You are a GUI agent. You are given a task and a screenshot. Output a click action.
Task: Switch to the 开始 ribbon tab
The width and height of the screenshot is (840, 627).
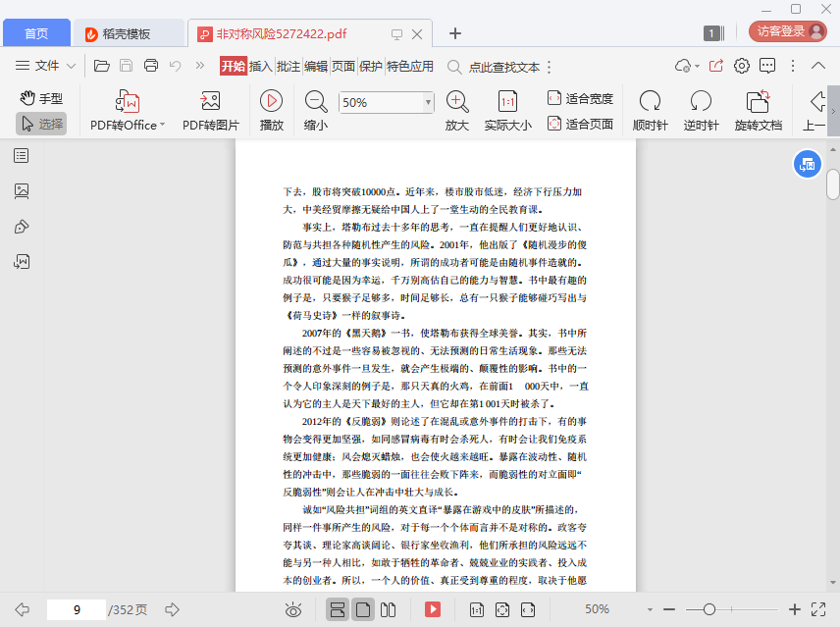pyautogui.click(x=233, y=66)
